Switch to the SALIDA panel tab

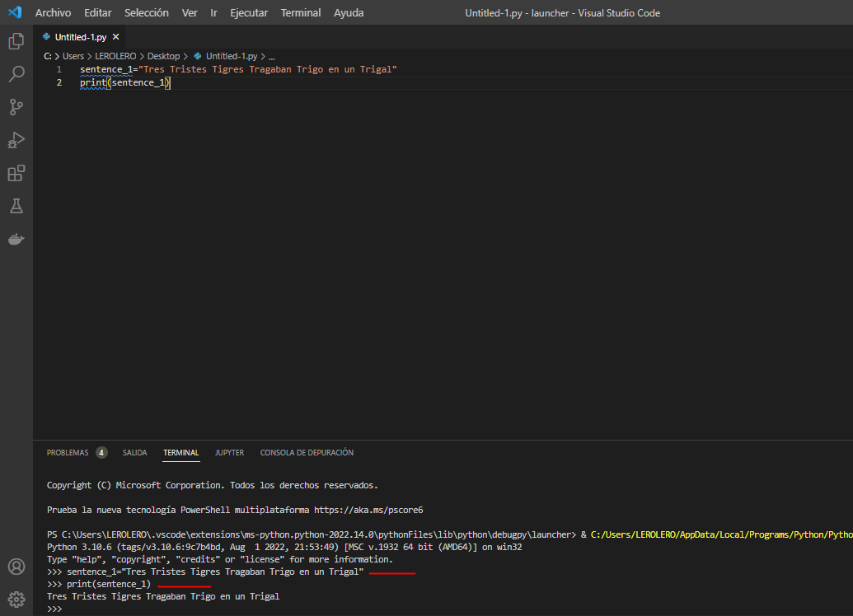pos(134,453)
